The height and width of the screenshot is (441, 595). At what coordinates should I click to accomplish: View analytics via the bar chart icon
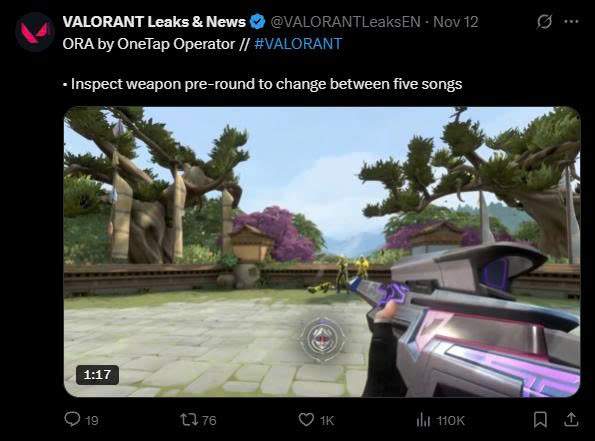pyautogui.click(x=423, y=420)
